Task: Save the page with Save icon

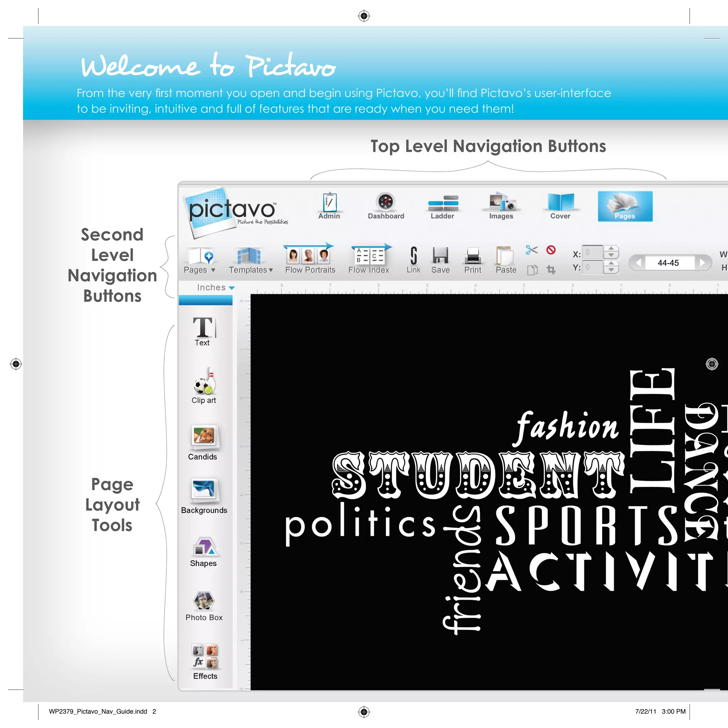Action: (x=440, y=260)
